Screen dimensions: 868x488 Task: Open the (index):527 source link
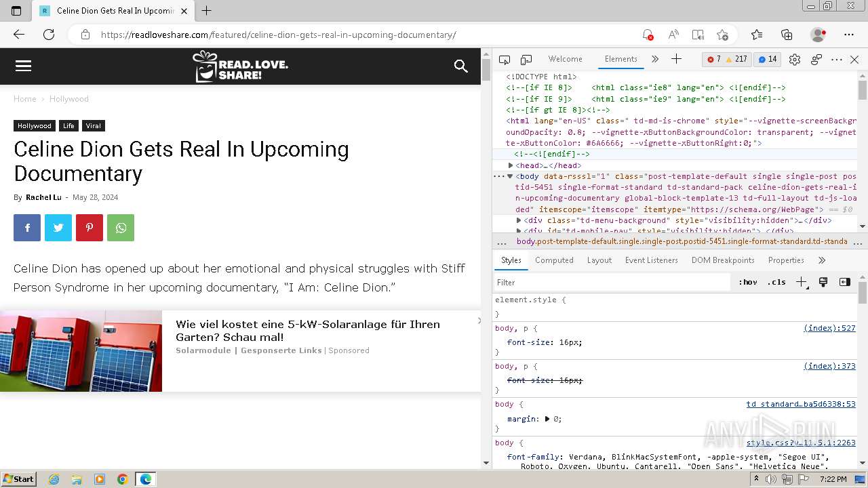tap(829, 328)
